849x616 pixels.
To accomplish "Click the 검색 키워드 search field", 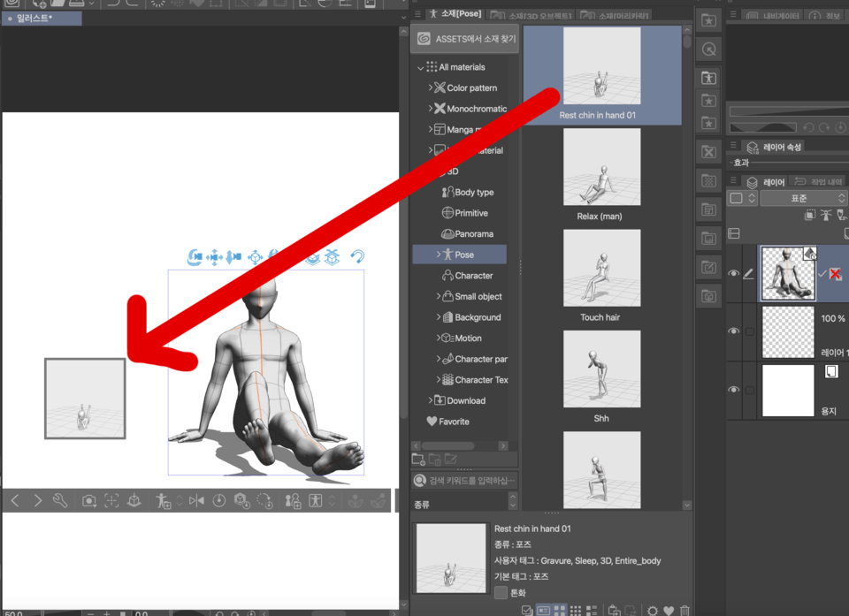I will 464,480.
